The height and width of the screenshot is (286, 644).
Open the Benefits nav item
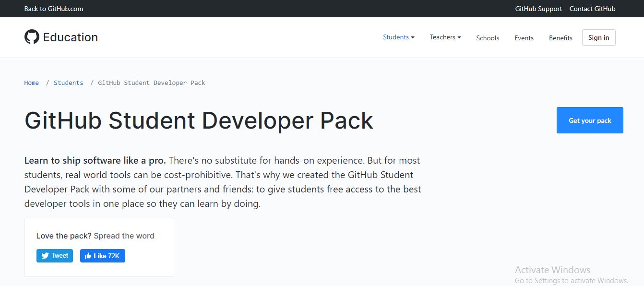pyautogui.click(x=561, y=38)
